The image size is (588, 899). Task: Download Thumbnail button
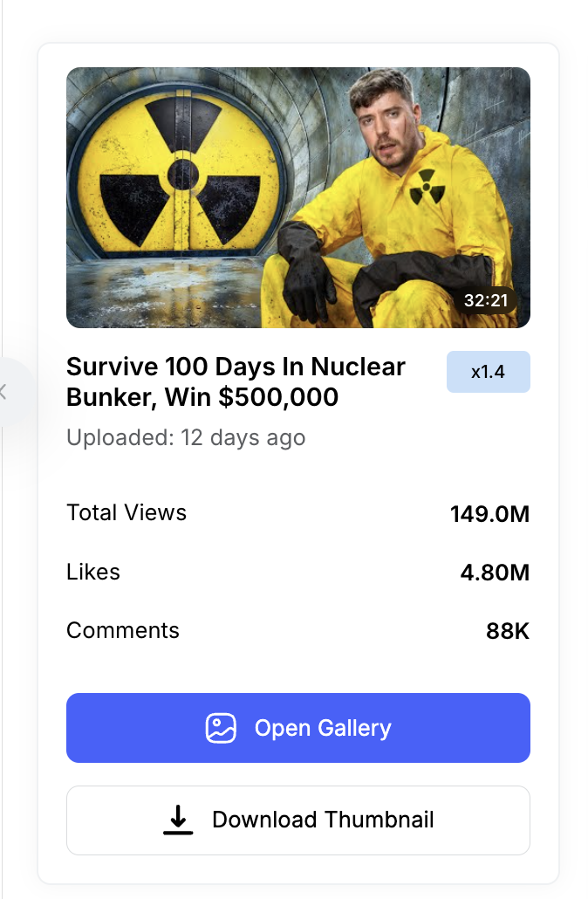pyautogui.click(x=298, y=820)
